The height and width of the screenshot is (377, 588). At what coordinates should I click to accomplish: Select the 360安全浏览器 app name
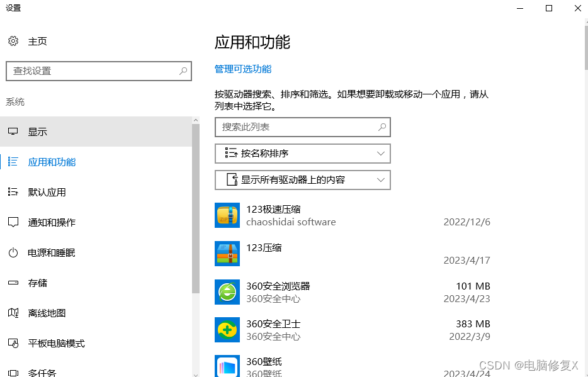[x=278, y=286]
